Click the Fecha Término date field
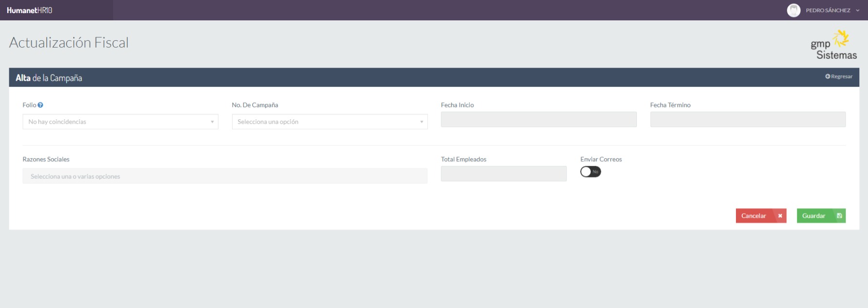The height and width of the screenshot is (308, 868). [748, 119]
